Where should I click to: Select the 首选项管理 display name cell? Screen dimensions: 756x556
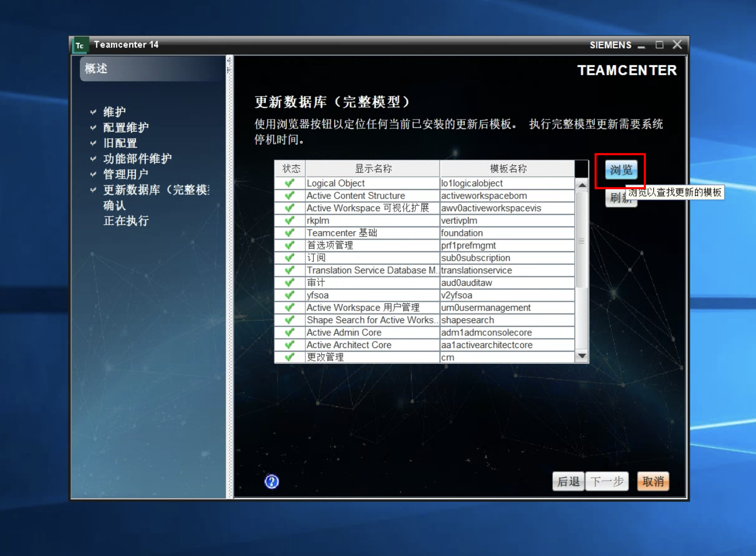tap(373, 245)
